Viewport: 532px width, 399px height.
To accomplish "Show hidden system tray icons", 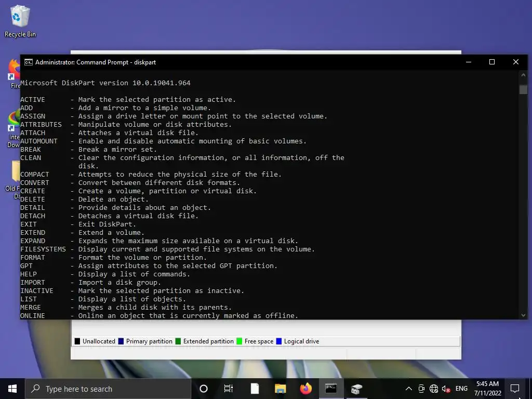I will click(409, 389).
